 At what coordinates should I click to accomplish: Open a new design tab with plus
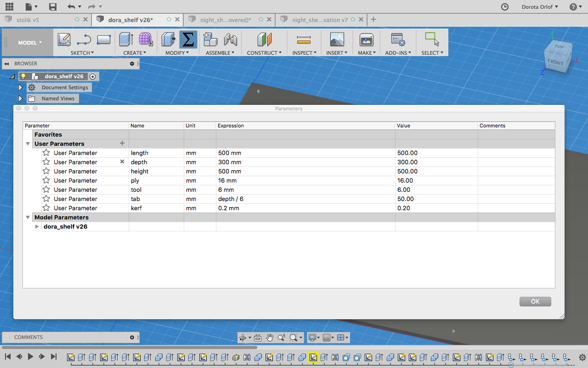(x=373, y=19)
